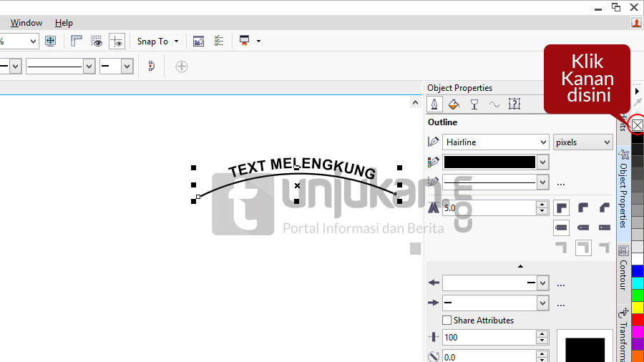Pick the red swatch in color palette
The image size is (644, 362).
(x=638, y=319)
